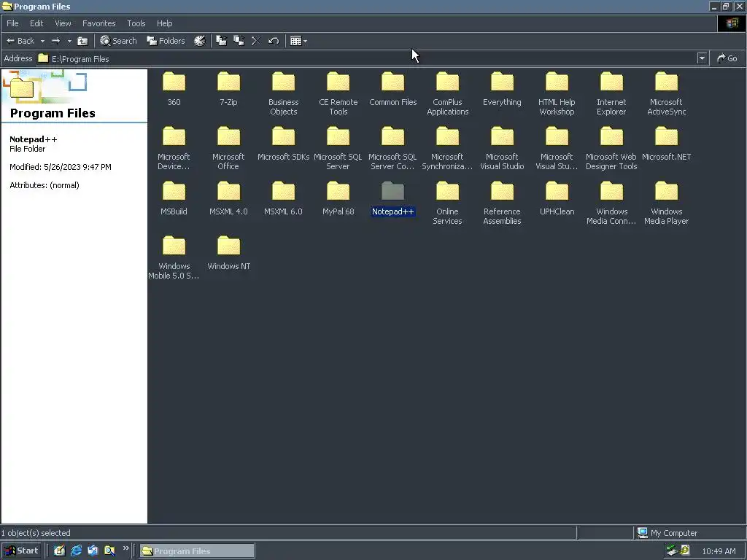Open the Tools menu
The image size is (747, 560).
point(136,23)
